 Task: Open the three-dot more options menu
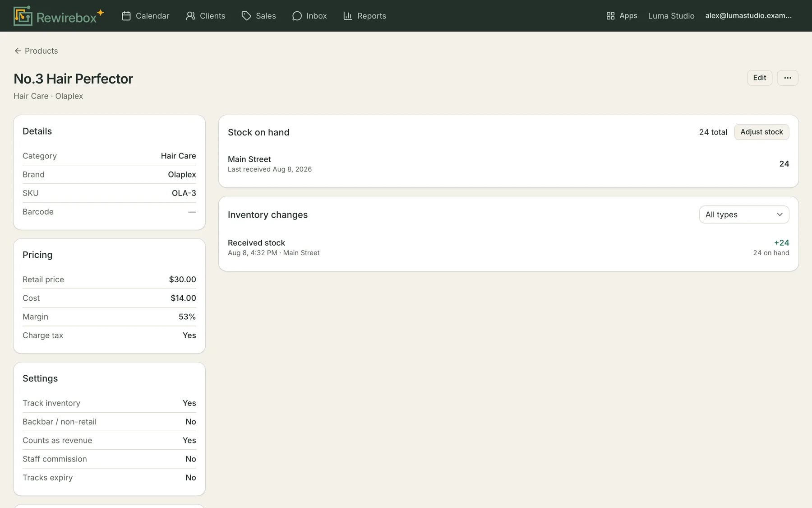point(787,78)
